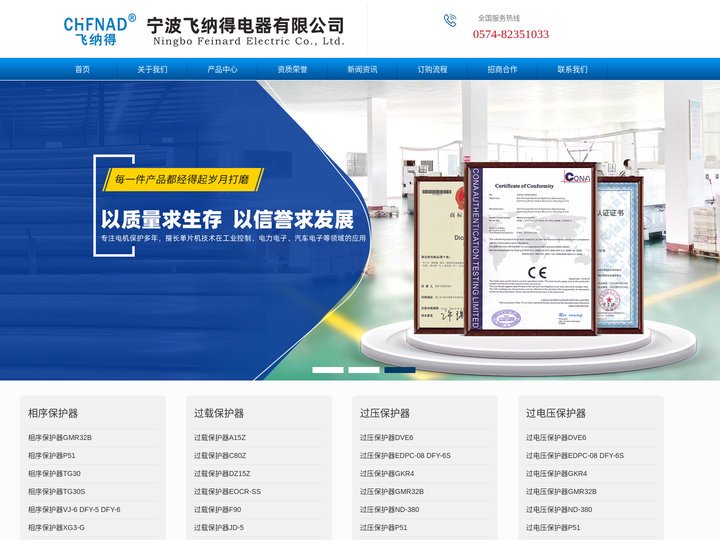720x540 pixels.
Task: Click the hotline number 0574-82351033
Action: (x=511, y=34)
